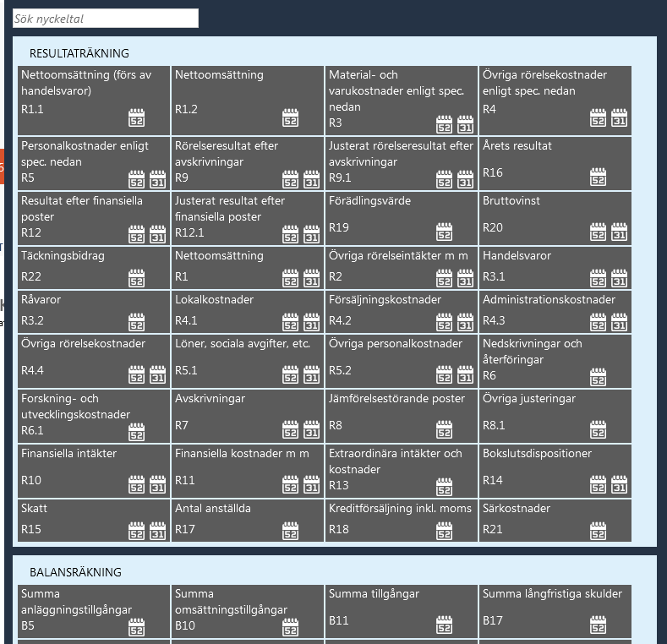667x644 pixels.
Task: Choose the 52-week icon on R11
Action: coord(291,484)
